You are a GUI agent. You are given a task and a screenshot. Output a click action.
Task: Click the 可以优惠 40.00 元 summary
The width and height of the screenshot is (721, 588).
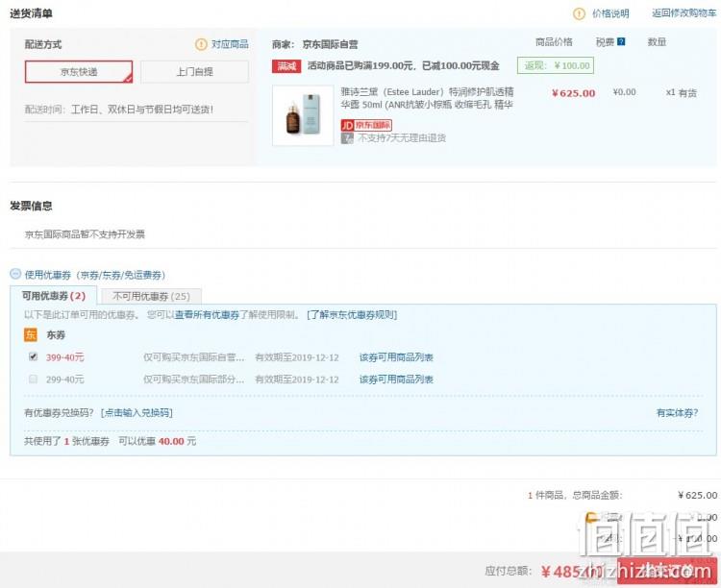[x=158, y=441]
